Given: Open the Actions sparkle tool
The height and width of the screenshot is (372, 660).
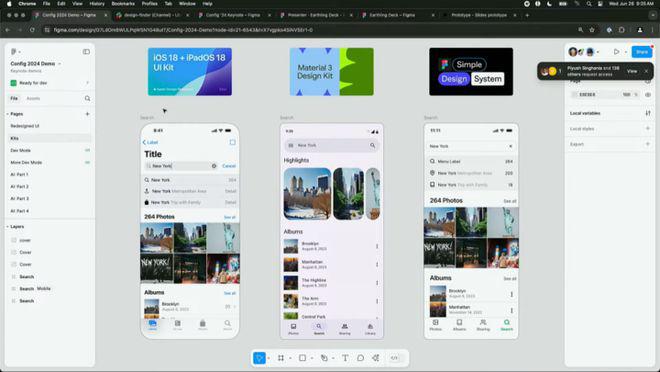Looking at the screenshot, I should 375,358.
